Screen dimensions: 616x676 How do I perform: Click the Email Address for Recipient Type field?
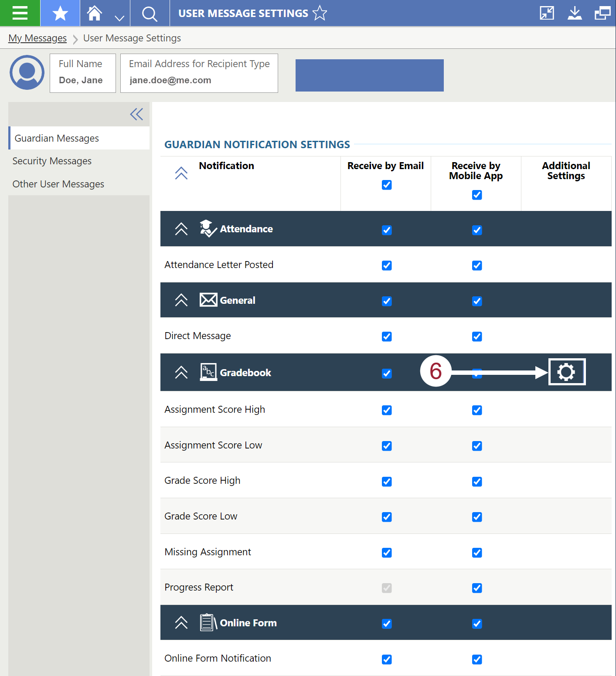[x=199, y=80]
